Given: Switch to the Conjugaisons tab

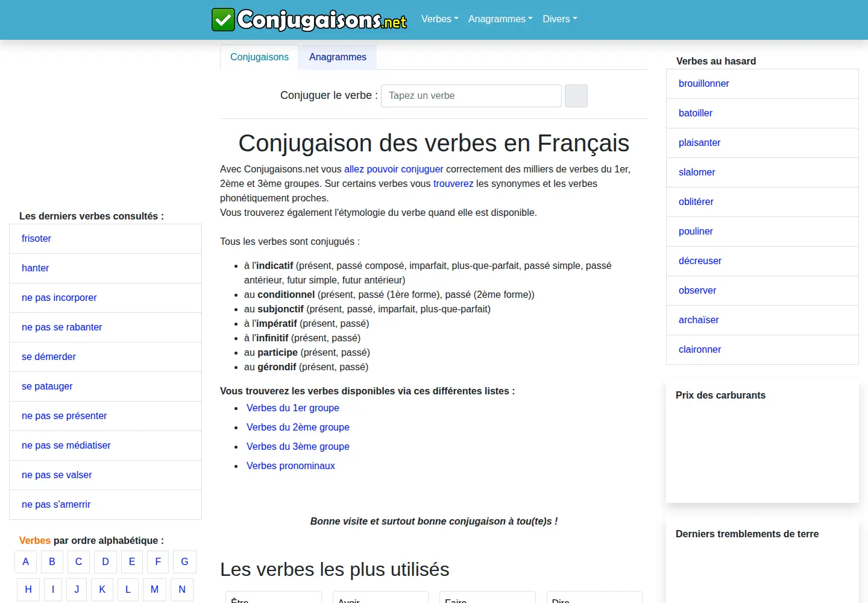Looking at the screenshot, I should click(x=259, y=57).
